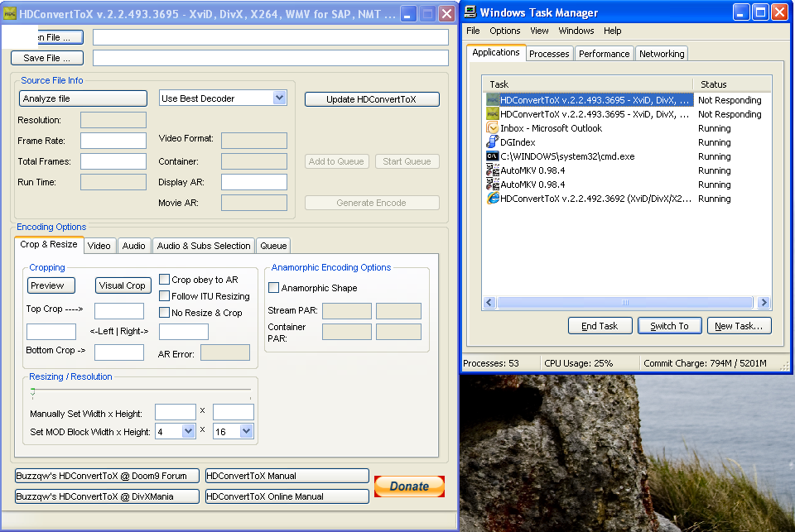Viewport: 795px width, 532px height.
Task: Click the Analyze file button
Action: tap(83, 98)
